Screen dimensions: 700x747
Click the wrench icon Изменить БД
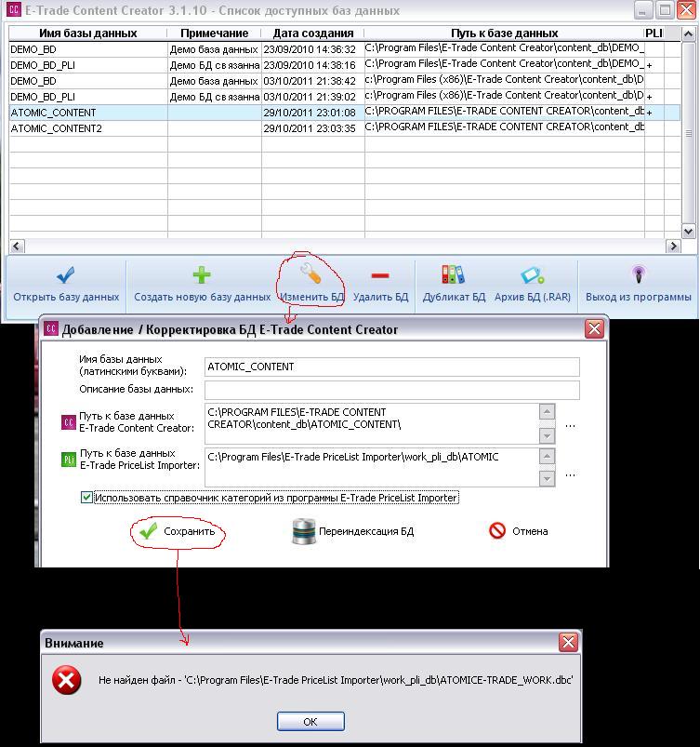pos(310,273)
